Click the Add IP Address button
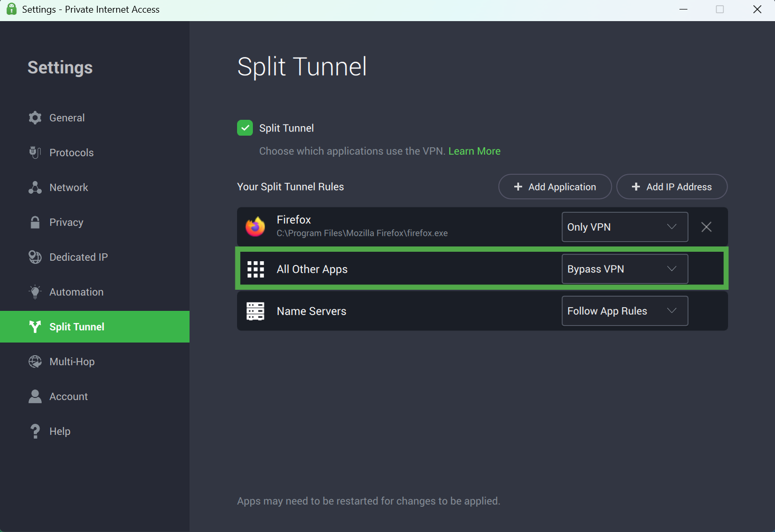Screen dimensions: 775x532 pos(672,187)
